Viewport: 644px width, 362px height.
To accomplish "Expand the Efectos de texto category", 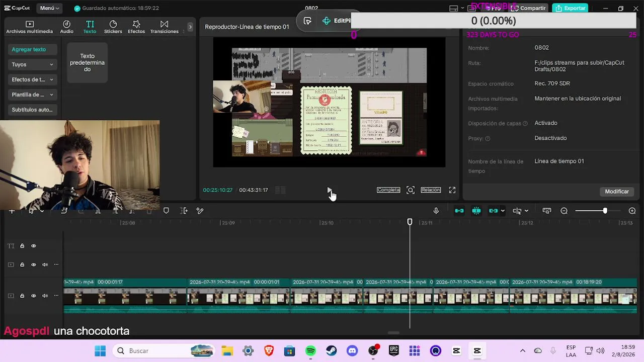I will tap(32, 79).
